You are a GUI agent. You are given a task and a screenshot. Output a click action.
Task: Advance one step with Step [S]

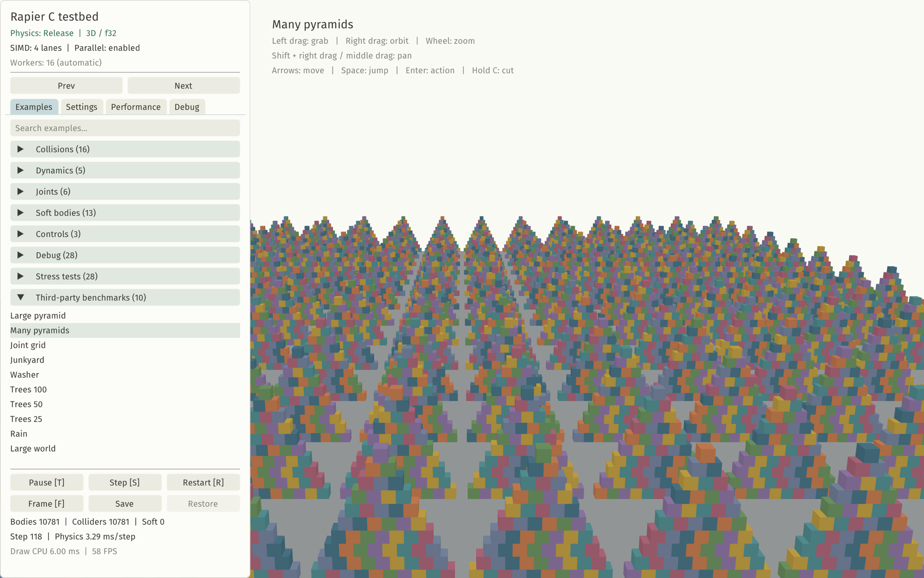pyautogui.click(x=125, y=482)
